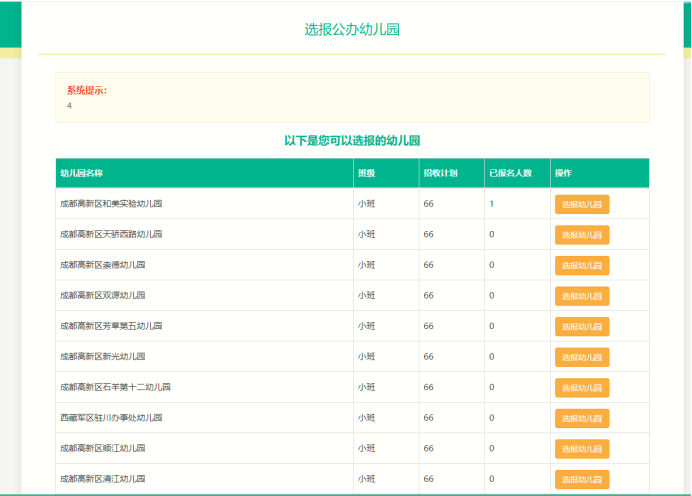This screenshot has height=496, width=692.
Task: Click the 成都高新区石羊第十二幼儿园 name cell
Action: tap(115, 387)
